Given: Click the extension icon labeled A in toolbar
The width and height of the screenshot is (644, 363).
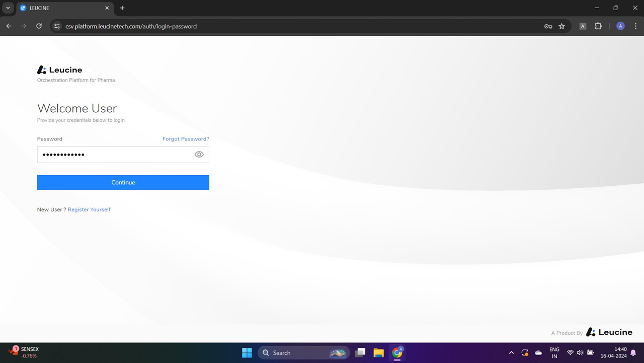Looking at the screenshot, I should [583, 26].
